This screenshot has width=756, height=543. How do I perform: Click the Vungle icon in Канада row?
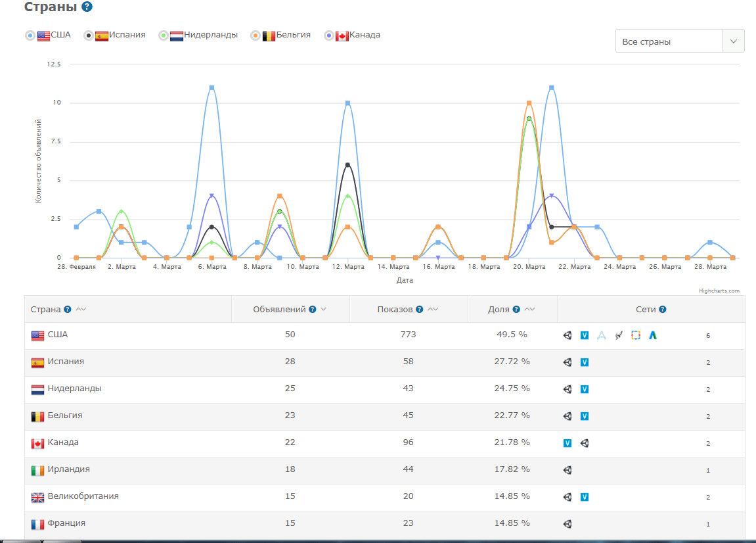[x=567, y=443]
